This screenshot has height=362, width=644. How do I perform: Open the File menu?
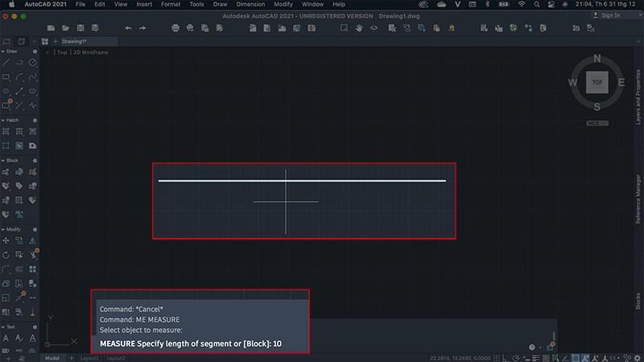click(x=80, y=4)
